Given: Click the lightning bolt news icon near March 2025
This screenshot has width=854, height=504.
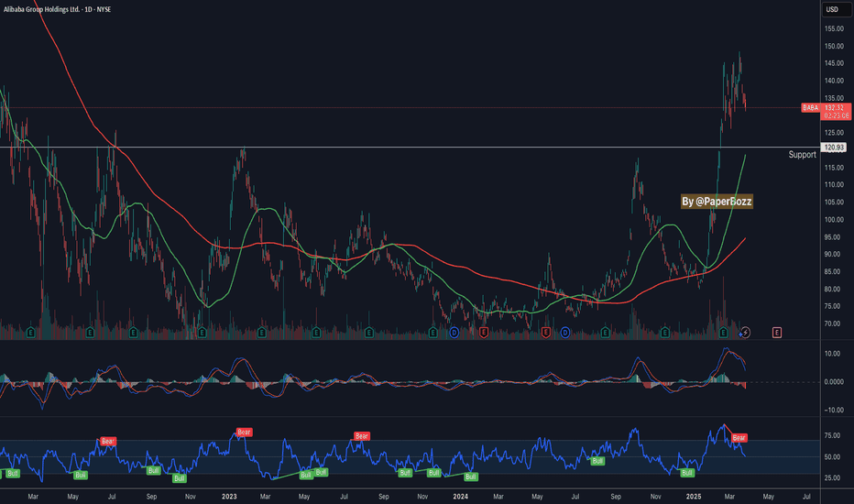Looking at the screenshot, I should coord(745,333).
